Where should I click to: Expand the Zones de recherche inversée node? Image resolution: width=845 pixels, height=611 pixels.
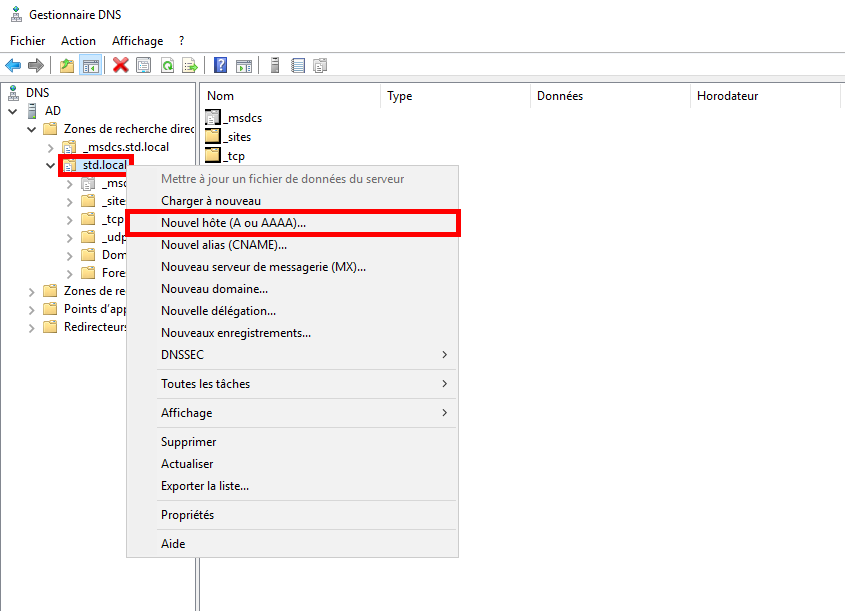click(x=30, y=290)
